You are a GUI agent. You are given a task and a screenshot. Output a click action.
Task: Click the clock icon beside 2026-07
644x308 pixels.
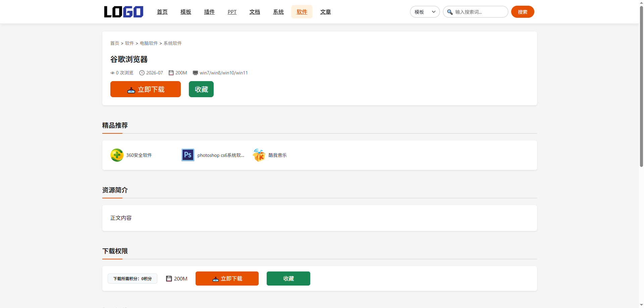pyautogui.click(x=142, y=73)
